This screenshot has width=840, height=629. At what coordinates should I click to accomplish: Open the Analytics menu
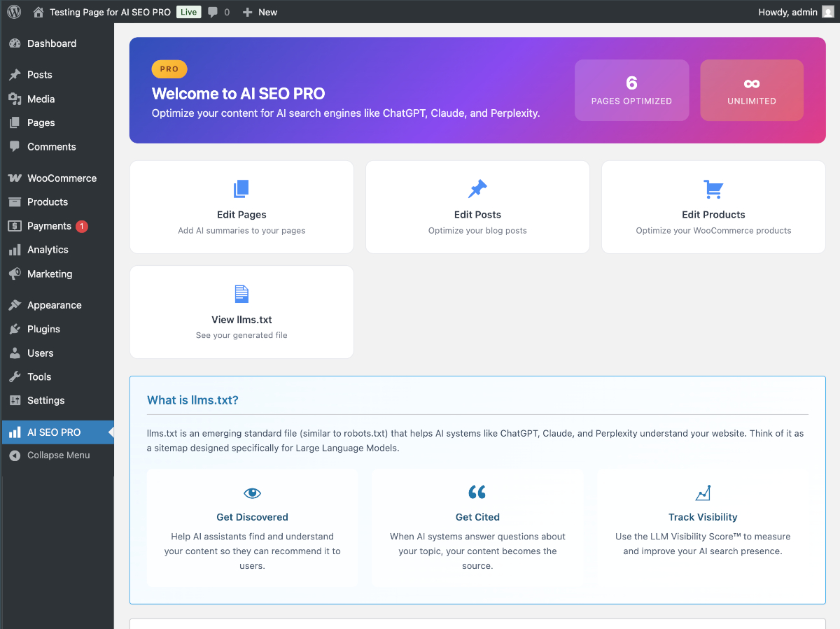tap(57, 250)
